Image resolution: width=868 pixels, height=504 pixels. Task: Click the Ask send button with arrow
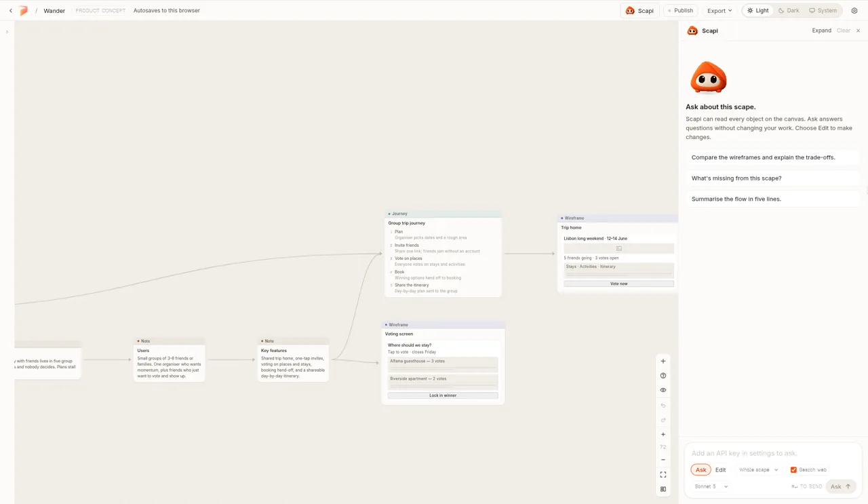[841, 486]
